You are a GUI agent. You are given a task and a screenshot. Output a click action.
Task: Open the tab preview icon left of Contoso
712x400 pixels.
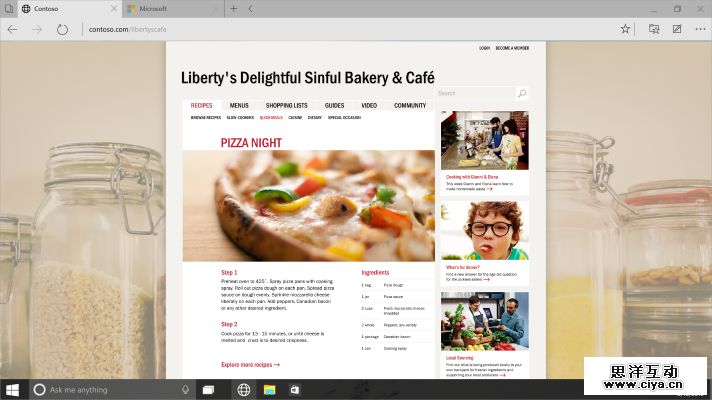point(9,9)
